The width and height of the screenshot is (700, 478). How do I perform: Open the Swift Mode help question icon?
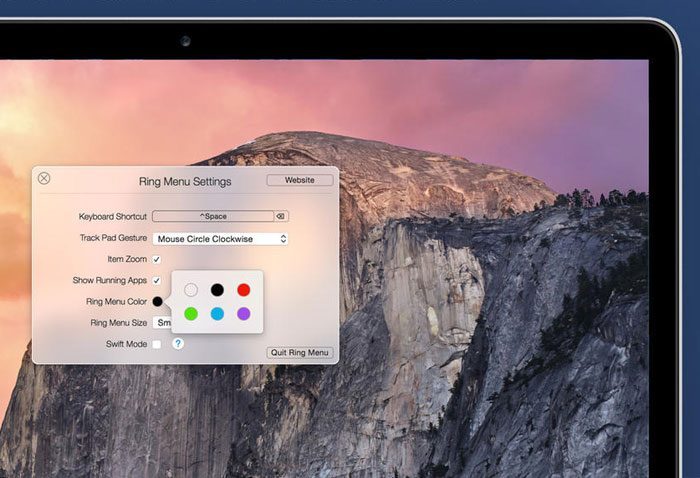pos(178,344)
